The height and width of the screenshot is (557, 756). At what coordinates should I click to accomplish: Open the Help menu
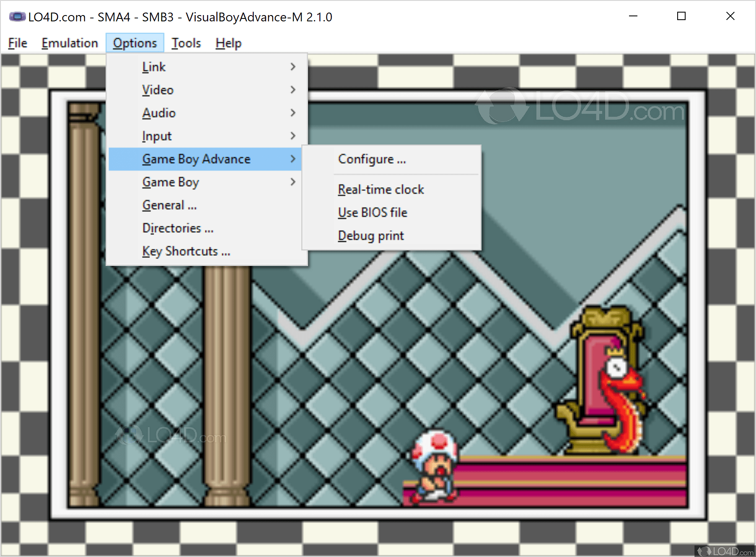click(x=228, y=43)
